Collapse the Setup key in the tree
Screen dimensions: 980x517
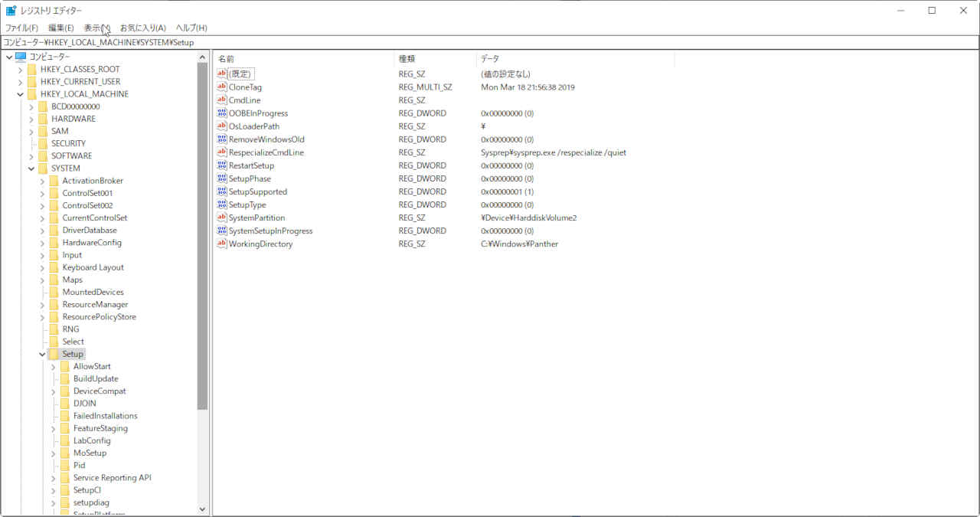click(x=42, y=355)
